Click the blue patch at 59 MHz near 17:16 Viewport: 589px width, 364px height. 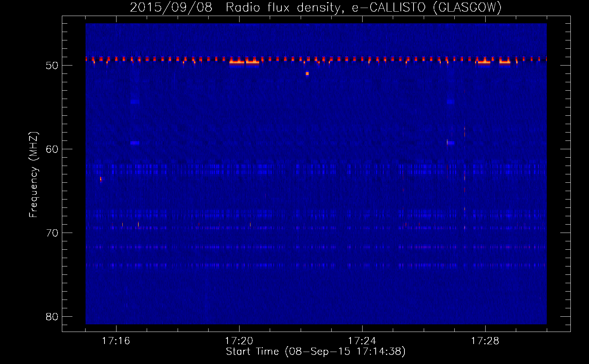coord(135,143)
